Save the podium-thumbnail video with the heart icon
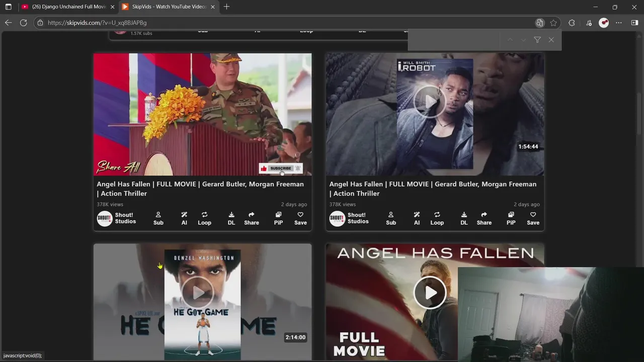This screenshot has height=362, width=644. coord(300,219)
